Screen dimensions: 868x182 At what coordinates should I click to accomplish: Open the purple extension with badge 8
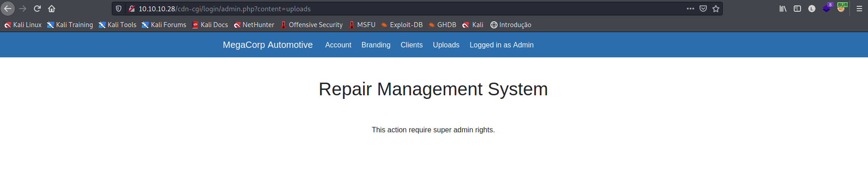click(827, 8)
